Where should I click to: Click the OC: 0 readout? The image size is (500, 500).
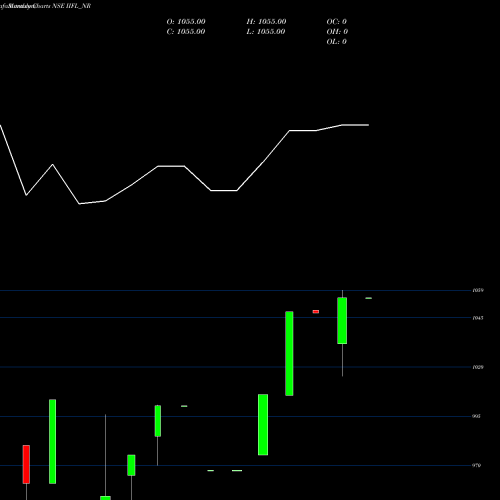[x=337, y=22]
